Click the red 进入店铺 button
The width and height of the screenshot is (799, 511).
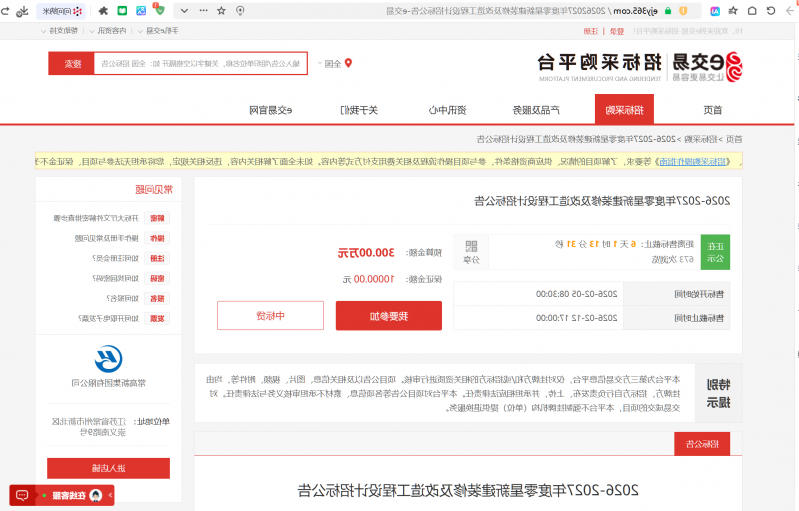pos(109,468)
